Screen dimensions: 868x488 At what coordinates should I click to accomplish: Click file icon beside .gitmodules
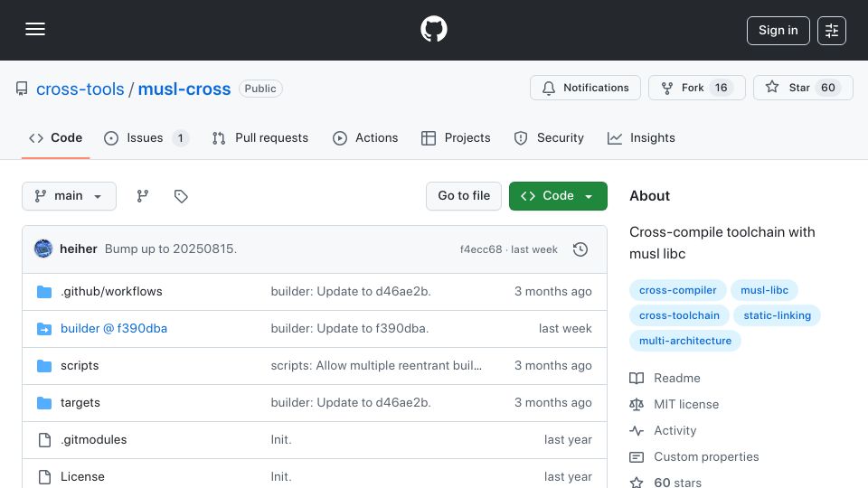click(44, 440)
